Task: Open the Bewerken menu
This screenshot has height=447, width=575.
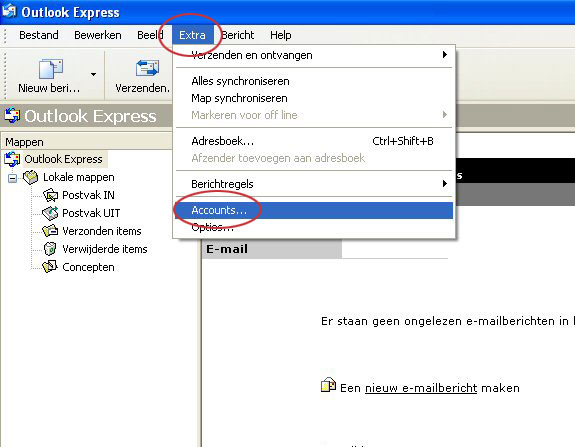Action: tap(98, 35)
